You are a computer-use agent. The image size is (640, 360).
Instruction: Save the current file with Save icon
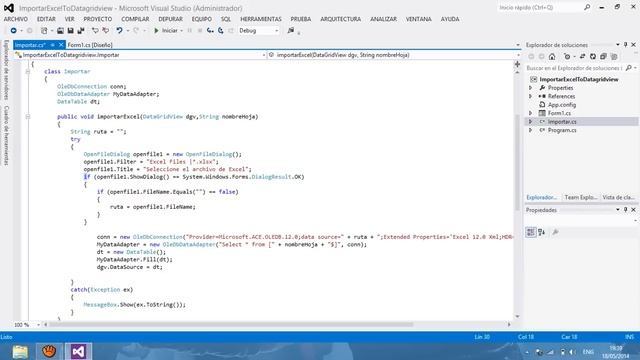point(70,31)
